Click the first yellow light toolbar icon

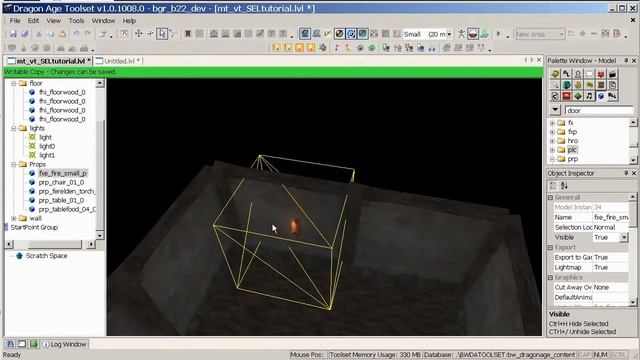click(x=277, y=48)
